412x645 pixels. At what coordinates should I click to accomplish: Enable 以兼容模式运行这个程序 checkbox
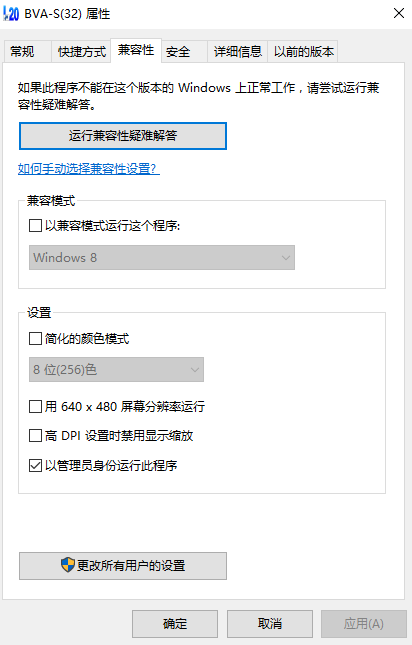coord(35,225)
